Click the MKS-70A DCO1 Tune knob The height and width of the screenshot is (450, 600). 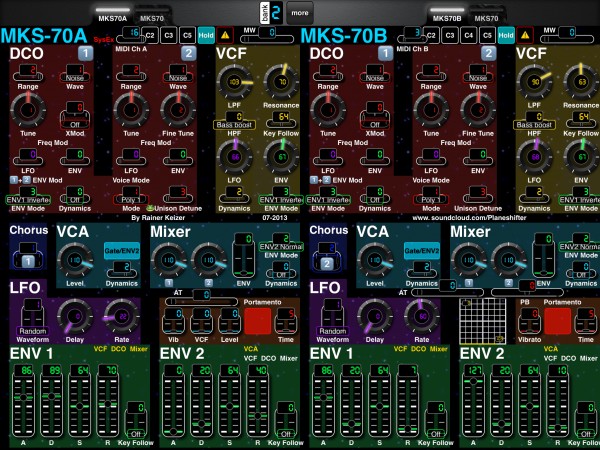tap(28, 111)
